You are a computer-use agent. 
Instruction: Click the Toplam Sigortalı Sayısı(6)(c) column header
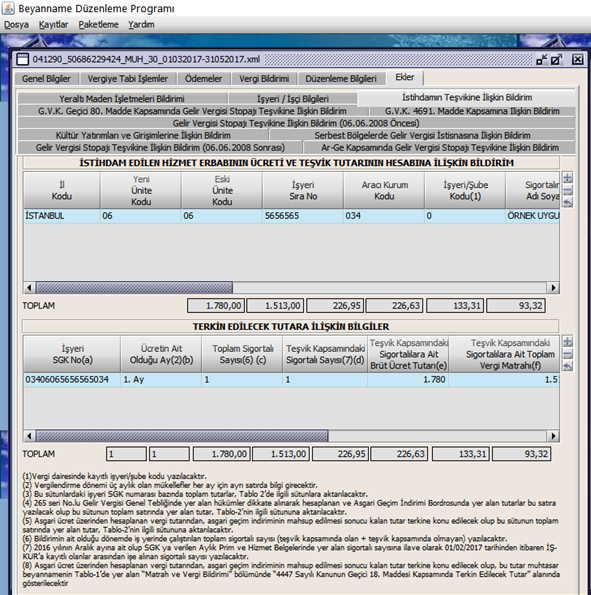click(243, 354)
